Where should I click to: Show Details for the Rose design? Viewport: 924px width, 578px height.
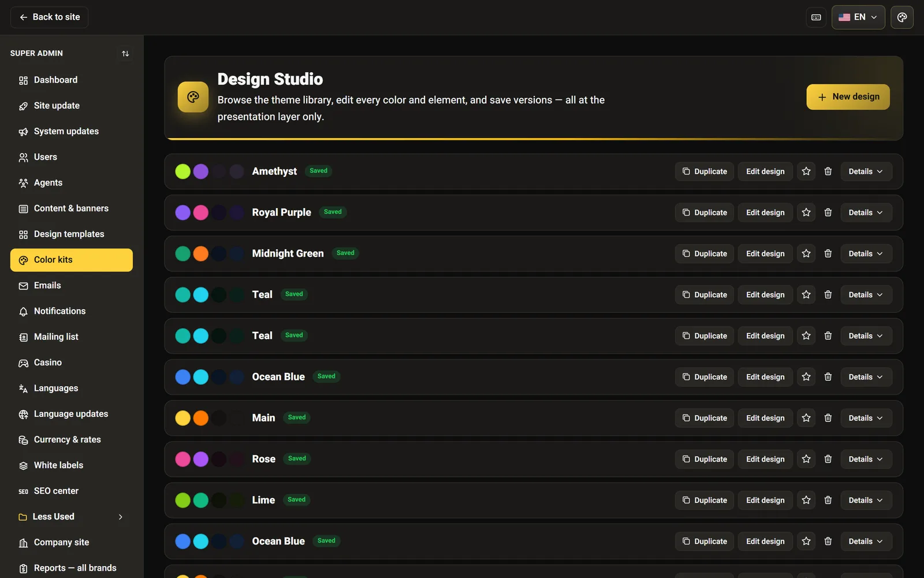[x=866, y=459]
